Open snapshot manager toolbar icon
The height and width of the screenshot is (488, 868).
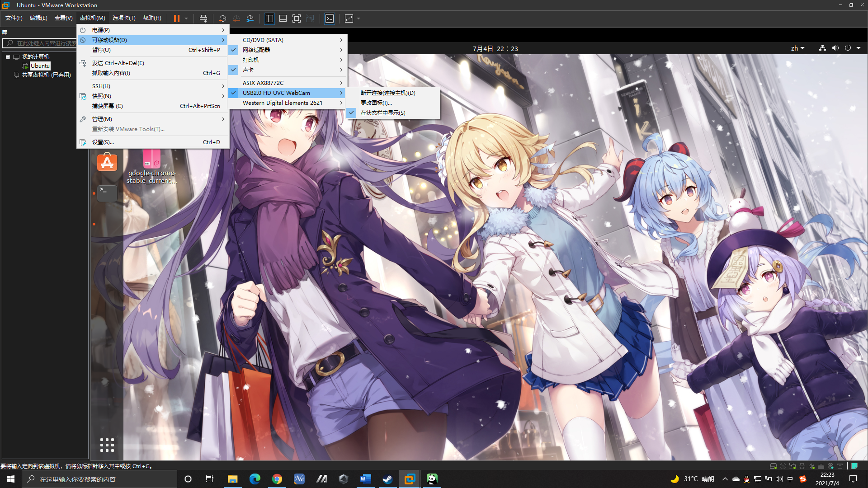coord(250,19)
